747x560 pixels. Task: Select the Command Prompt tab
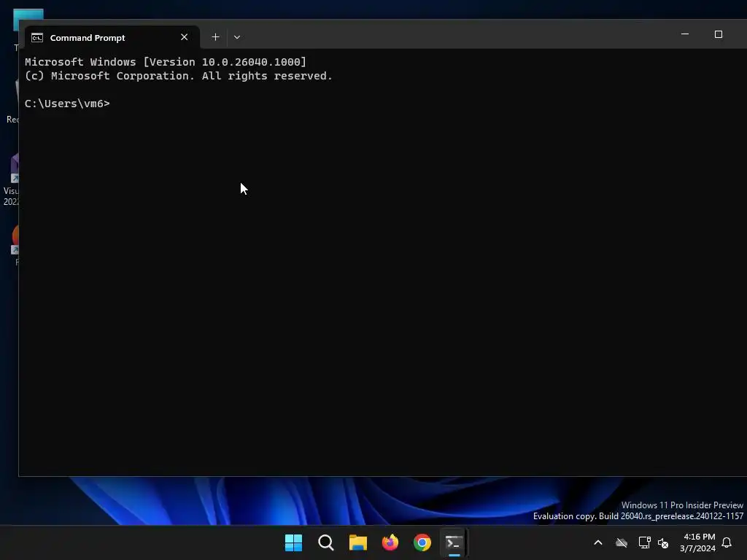(112, 37)
